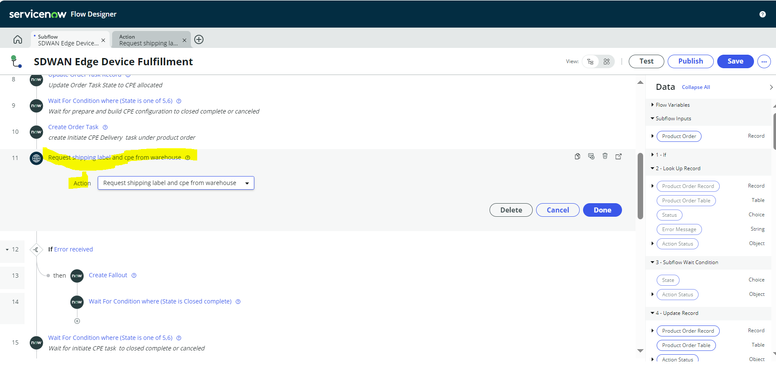
Task: Open step 11 action in a new tab
Action: click(619, 156)
